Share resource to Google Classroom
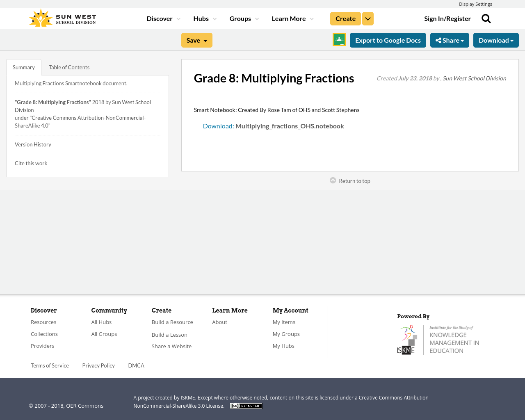 coord(338,39)
